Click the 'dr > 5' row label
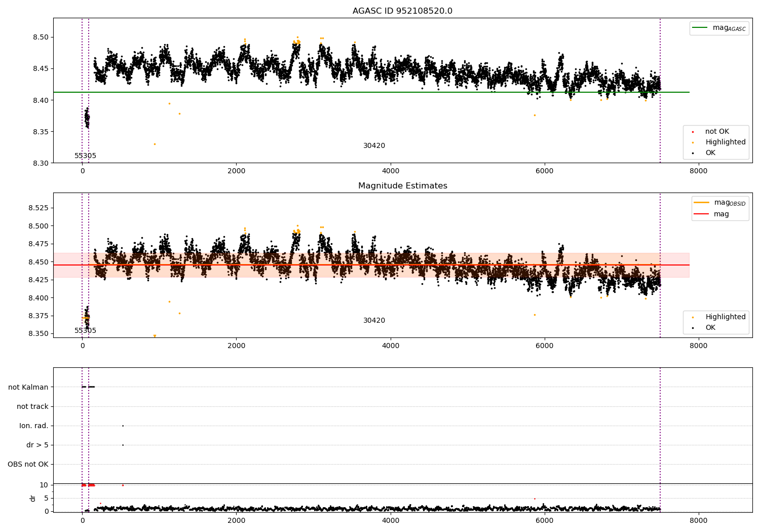This screenshot has height=532, width=760. (x=37, y=445)
